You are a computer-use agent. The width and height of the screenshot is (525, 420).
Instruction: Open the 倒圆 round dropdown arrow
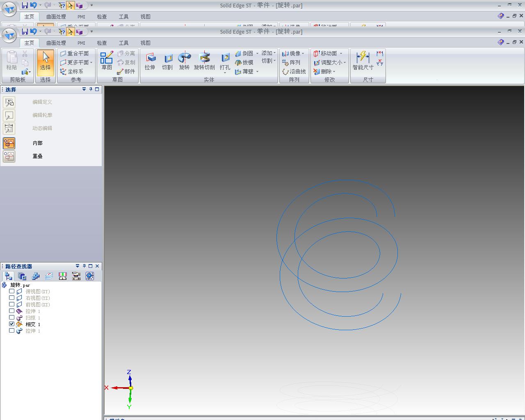257,53
